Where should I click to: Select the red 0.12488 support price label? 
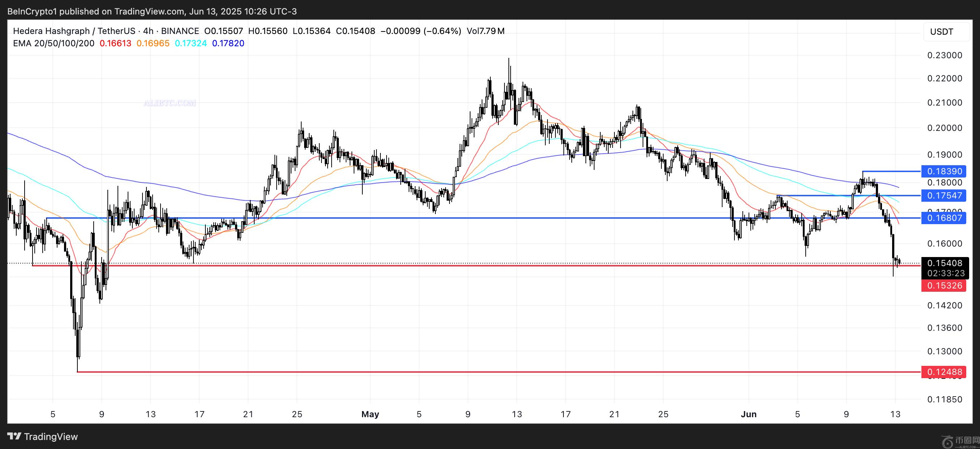(x=944, y=372)
